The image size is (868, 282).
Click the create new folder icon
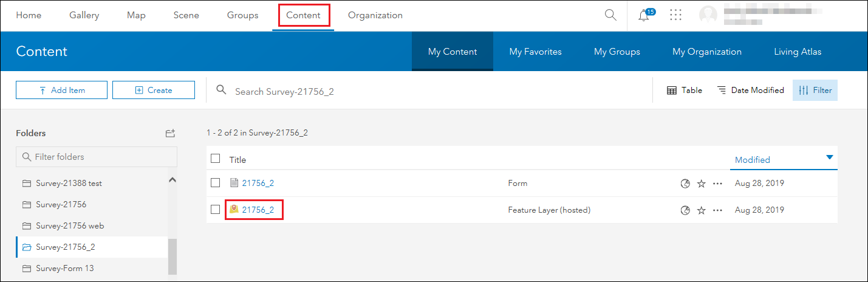tap(170, 133)
